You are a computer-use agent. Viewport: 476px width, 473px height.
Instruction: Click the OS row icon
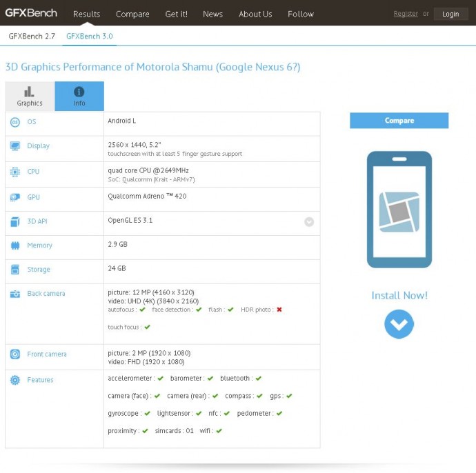(x=15, y=122)
